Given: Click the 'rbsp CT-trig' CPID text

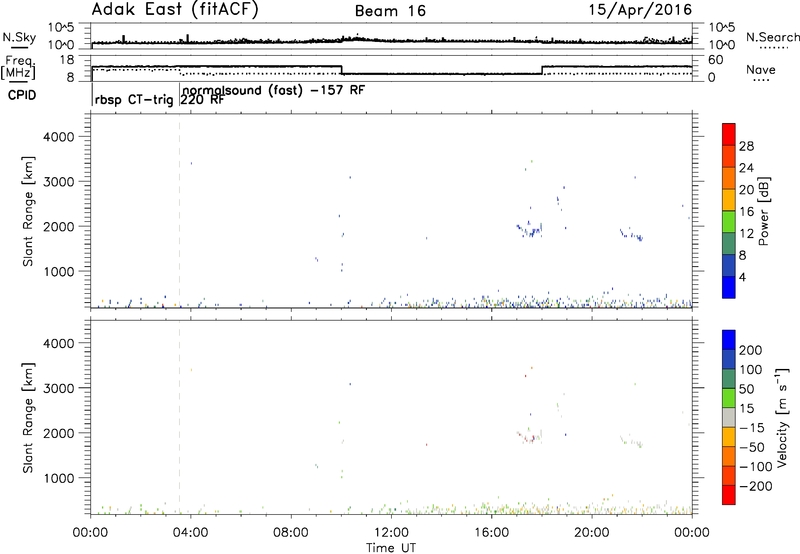Looking at the screenshot, I should 134,100.
